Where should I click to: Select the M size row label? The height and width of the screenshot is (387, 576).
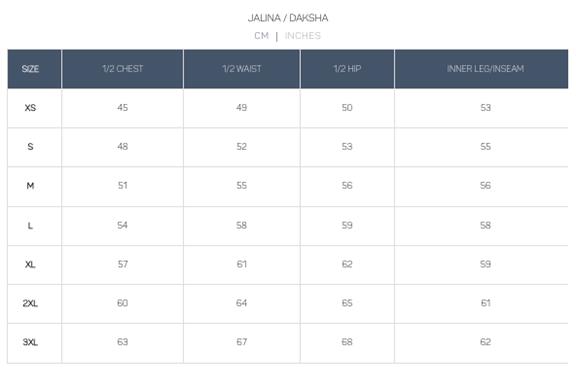(30, 186)
